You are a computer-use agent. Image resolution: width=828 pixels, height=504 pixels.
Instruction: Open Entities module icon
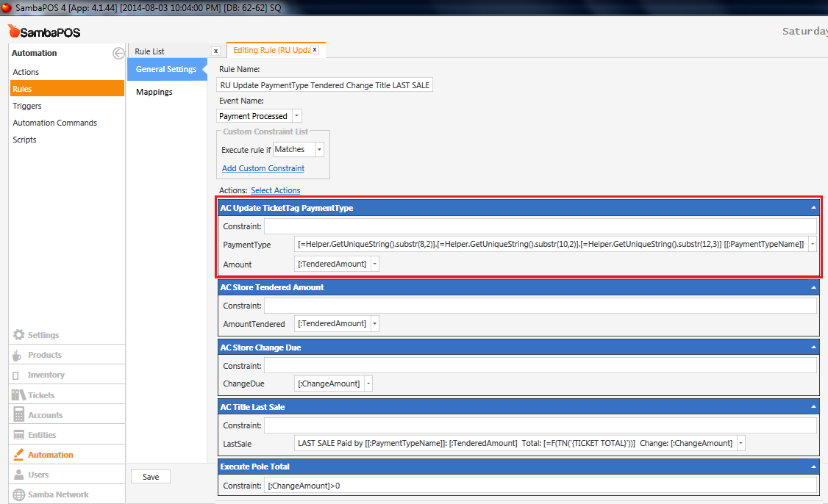point(18,435)
